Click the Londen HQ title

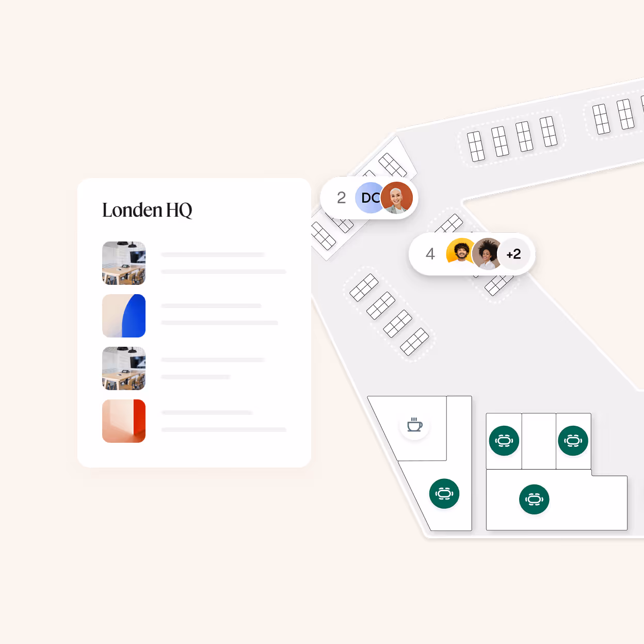[x=147, y=210]
